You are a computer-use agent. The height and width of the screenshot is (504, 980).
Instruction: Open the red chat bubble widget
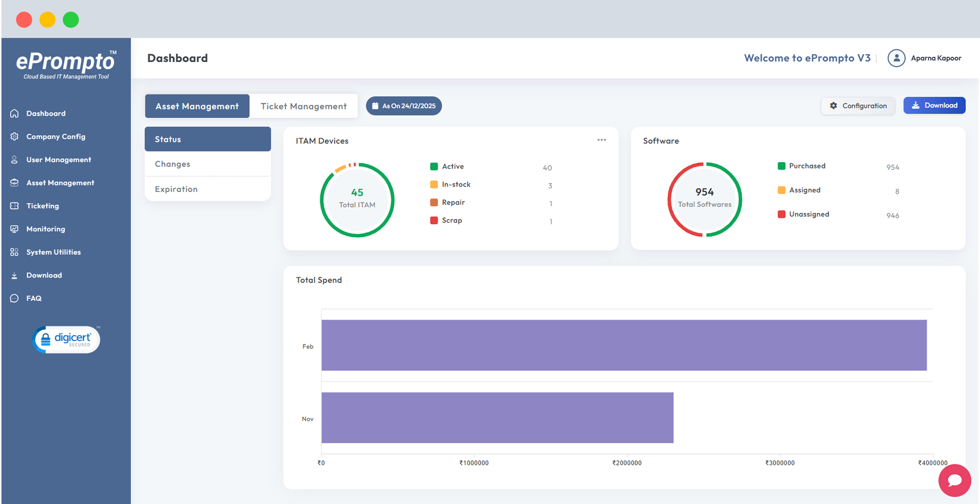point(954,480)
